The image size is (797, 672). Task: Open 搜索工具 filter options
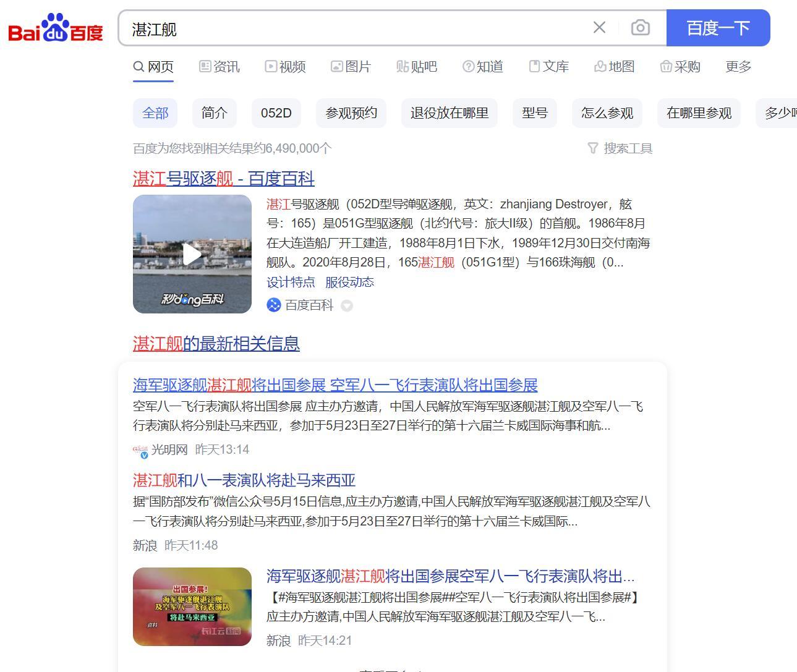click(620, 148)
